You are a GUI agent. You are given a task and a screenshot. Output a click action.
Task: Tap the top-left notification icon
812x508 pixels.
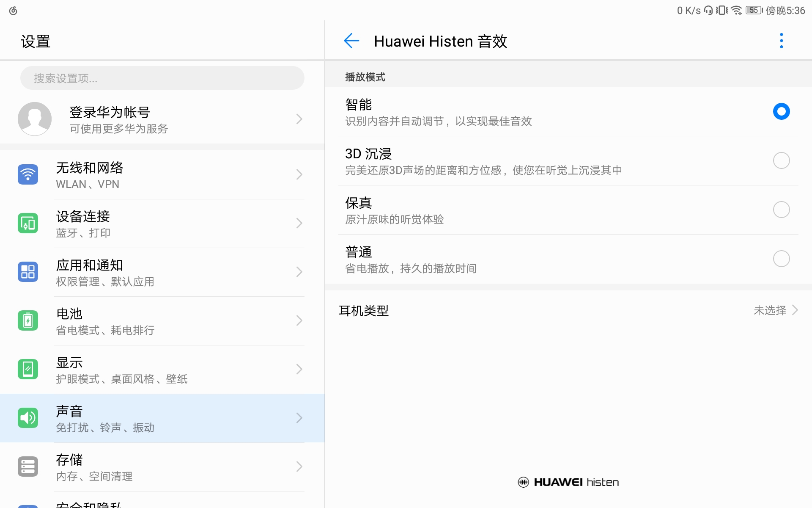[13, 11]
